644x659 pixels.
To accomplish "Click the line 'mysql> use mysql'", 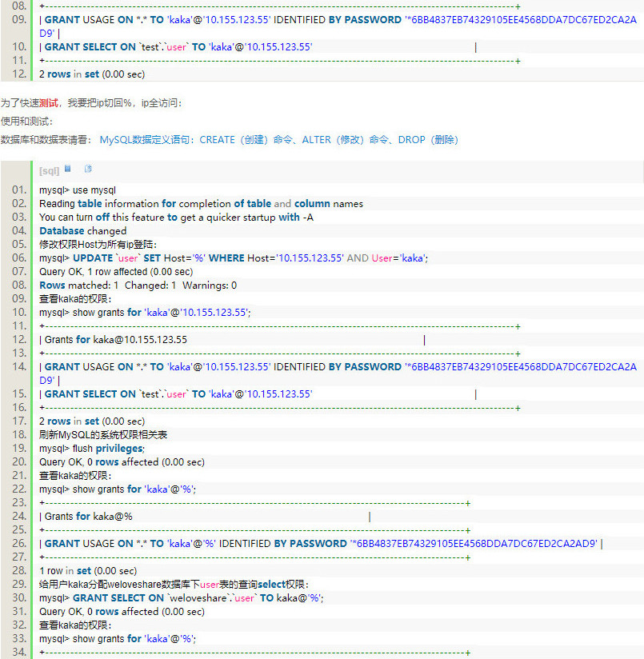I will pyautogui.click(x=78, y=190).
